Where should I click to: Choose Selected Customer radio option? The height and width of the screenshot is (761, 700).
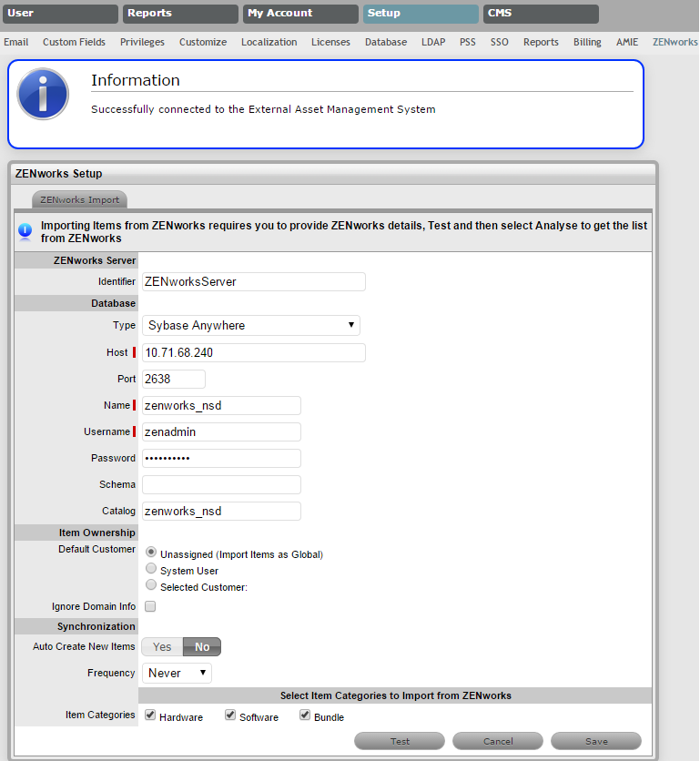(151, 584)
